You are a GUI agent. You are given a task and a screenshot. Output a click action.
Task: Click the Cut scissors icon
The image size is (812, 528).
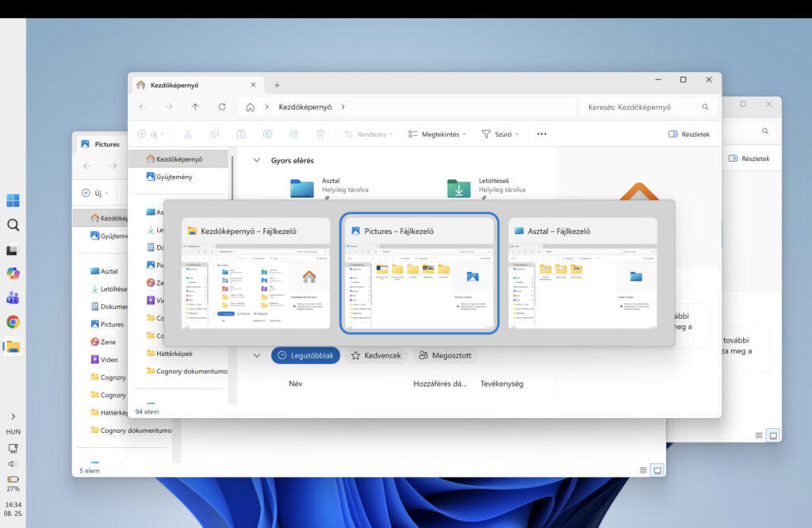point(188,134)
